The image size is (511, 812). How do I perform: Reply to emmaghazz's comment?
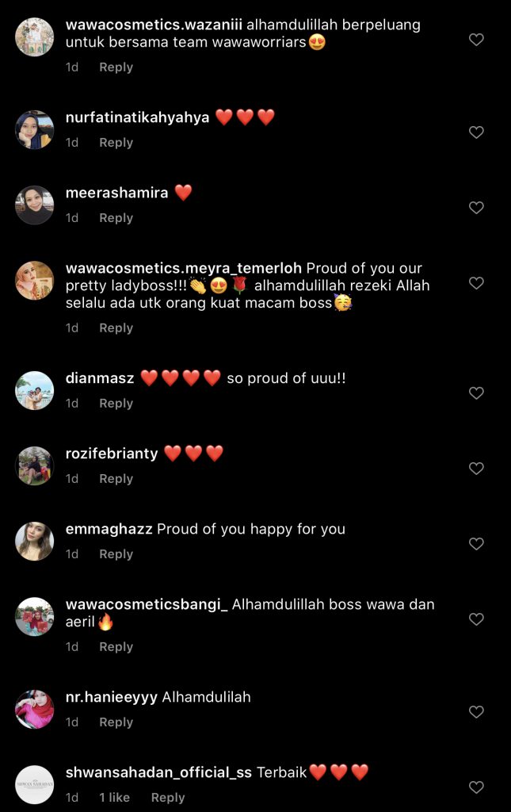[x=116, y=554]
